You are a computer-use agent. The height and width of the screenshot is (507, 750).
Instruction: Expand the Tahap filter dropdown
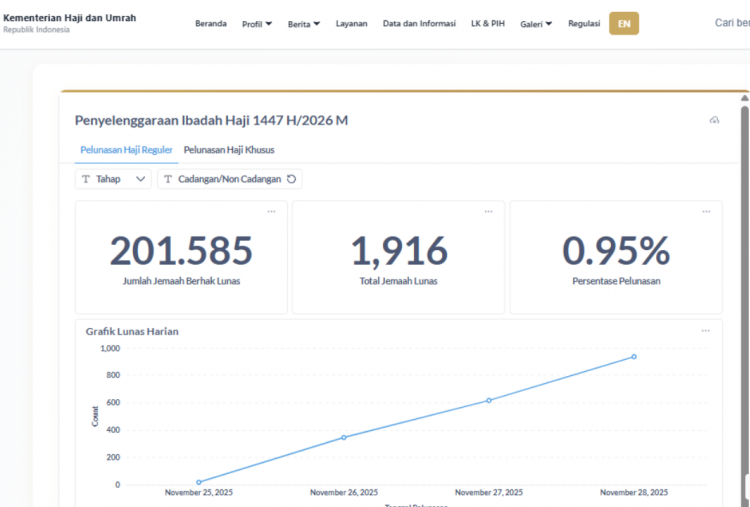(x=140, y=179)
